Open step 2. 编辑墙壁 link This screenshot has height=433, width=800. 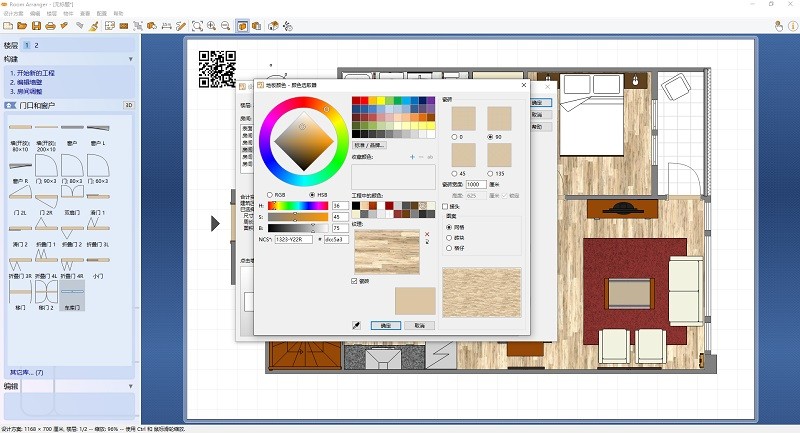pos(26,82)
